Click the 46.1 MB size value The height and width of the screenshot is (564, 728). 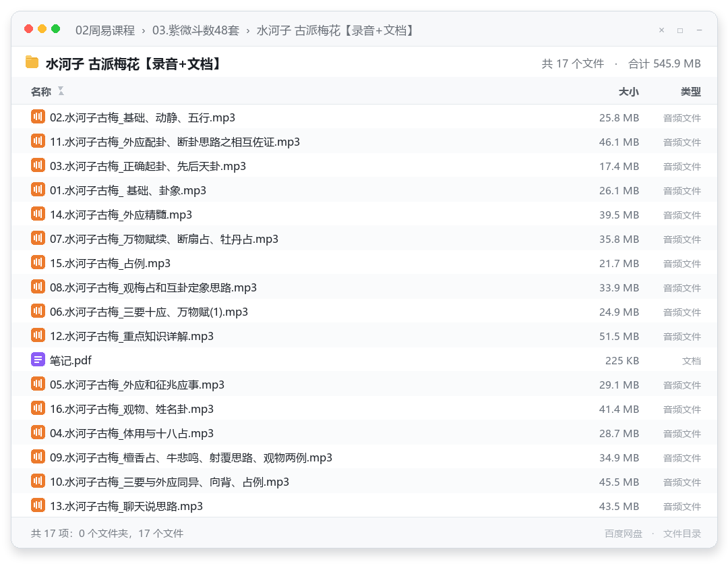point(619,142)
